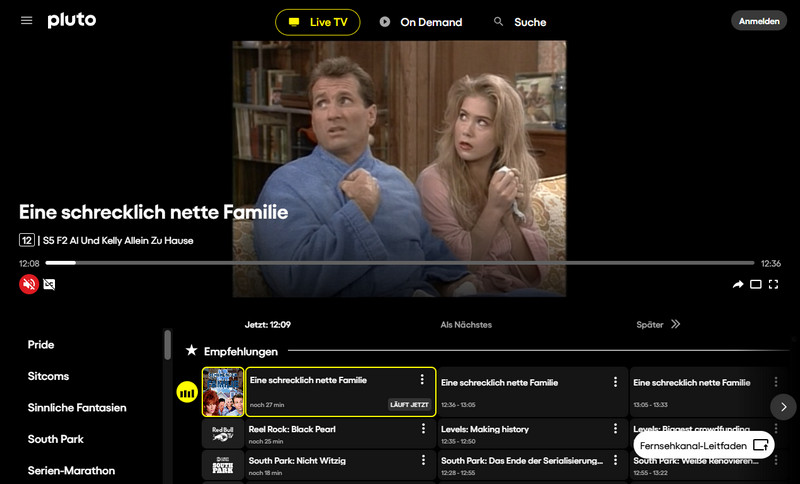800x484 pixels.
Task: Select South Park: Das Ende der Serialisierung program
Action: pyautogui.click(x=533, y=465)
